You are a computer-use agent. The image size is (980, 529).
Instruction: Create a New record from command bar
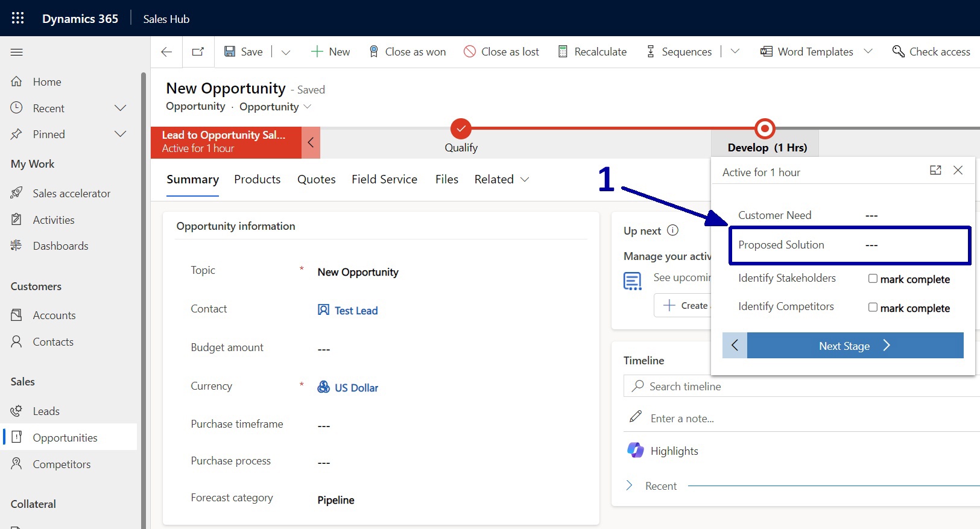click(330, 52)
